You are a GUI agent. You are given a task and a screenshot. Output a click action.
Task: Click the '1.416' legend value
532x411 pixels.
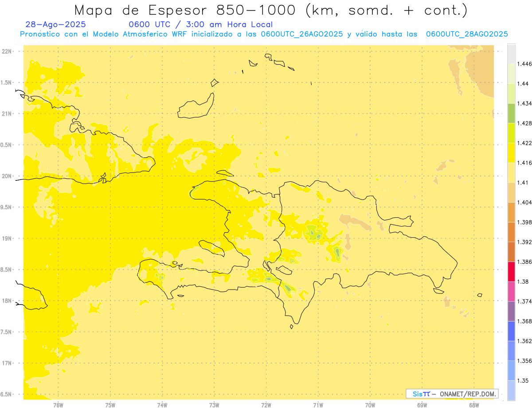[x=525, y=163]
